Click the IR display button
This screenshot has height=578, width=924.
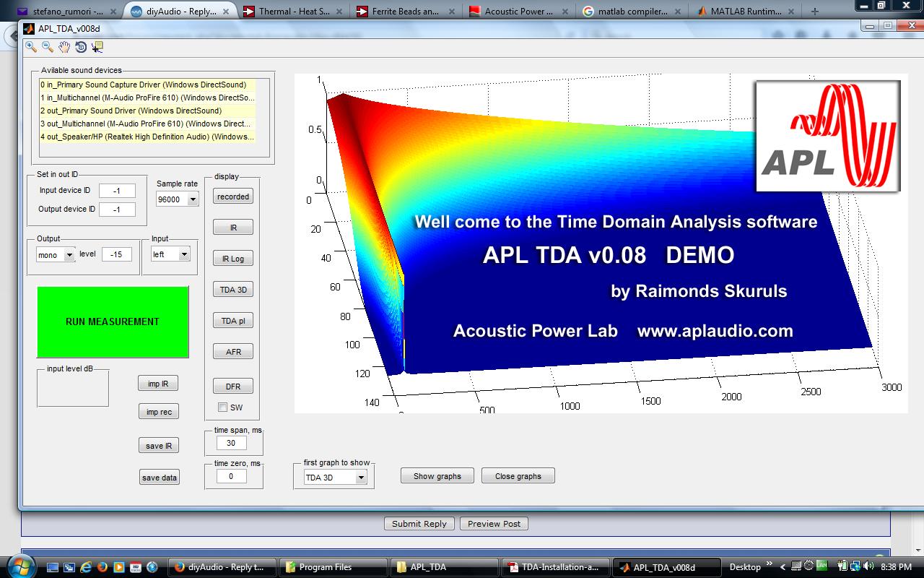click(233, 228)
